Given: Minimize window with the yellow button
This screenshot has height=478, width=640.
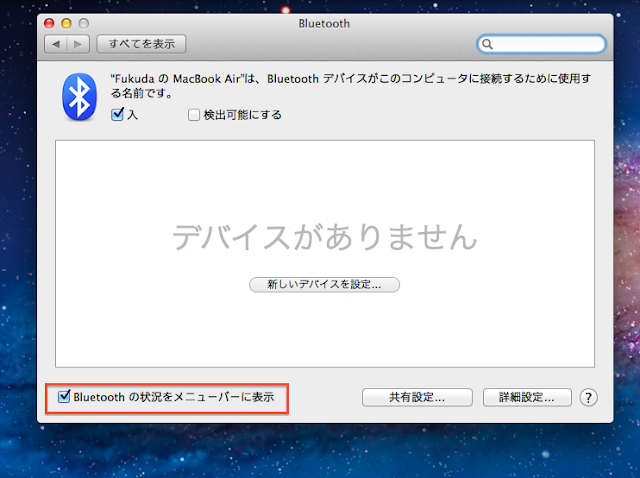Looking at the screenshot, I should 67,23.
